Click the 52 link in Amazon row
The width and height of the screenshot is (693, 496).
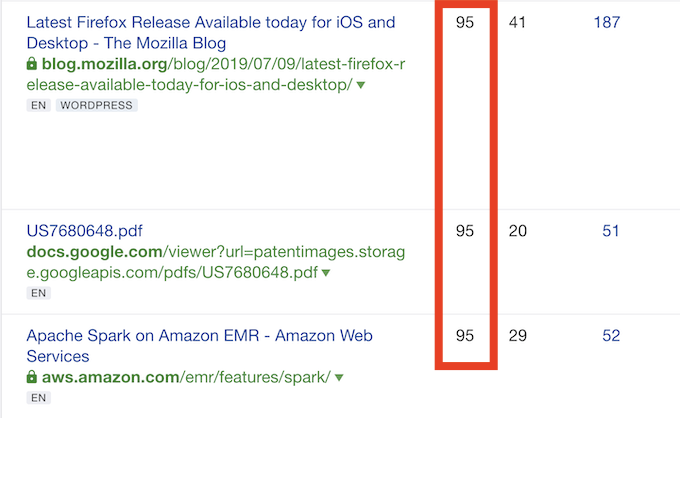click(x=611, y=336)
